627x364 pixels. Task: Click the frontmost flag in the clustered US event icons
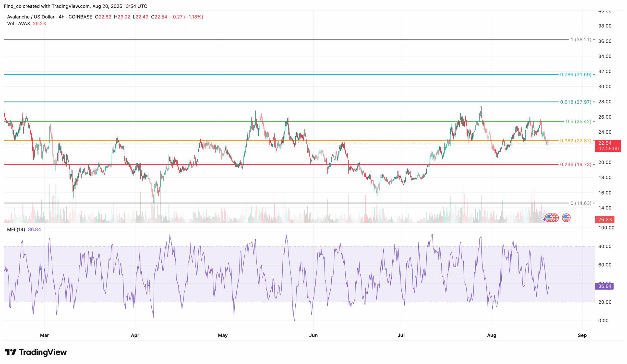pos(549,218)
